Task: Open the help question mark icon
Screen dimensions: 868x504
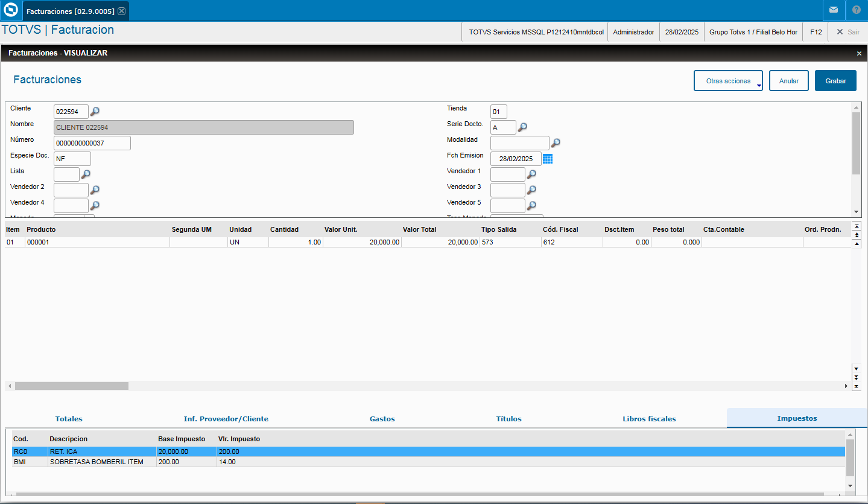Action: (x=857, y=10)
